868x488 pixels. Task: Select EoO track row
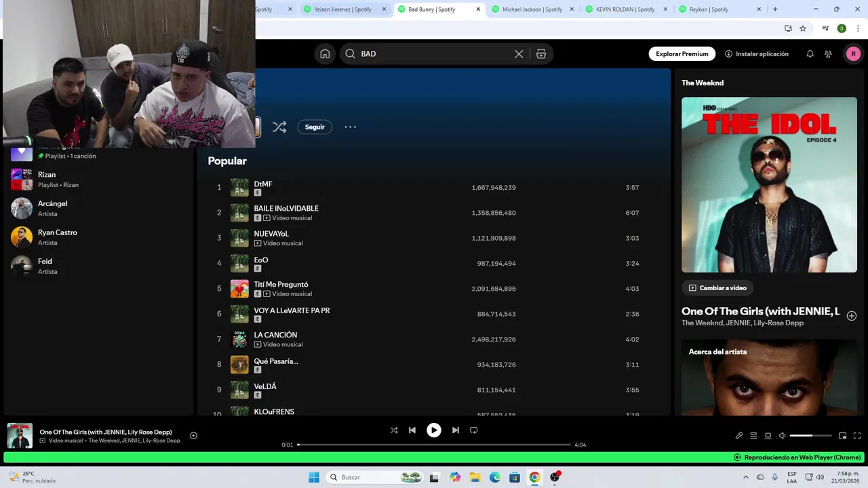pos(434,263)
